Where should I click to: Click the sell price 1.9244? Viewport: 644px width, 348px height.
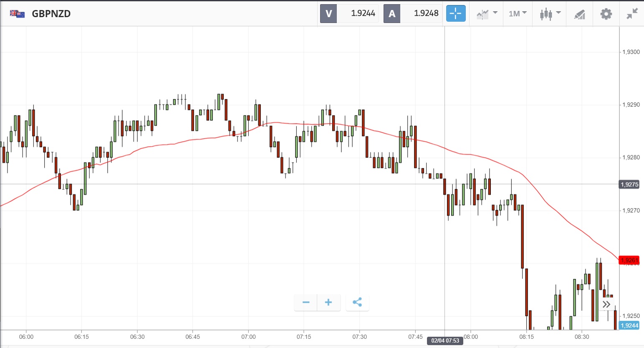pyautogui.click(x=363, y=14)
